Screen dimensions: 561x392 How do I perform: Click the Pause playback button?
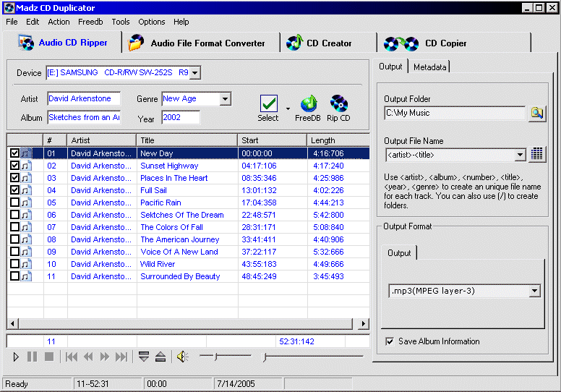tap(33, 357)
